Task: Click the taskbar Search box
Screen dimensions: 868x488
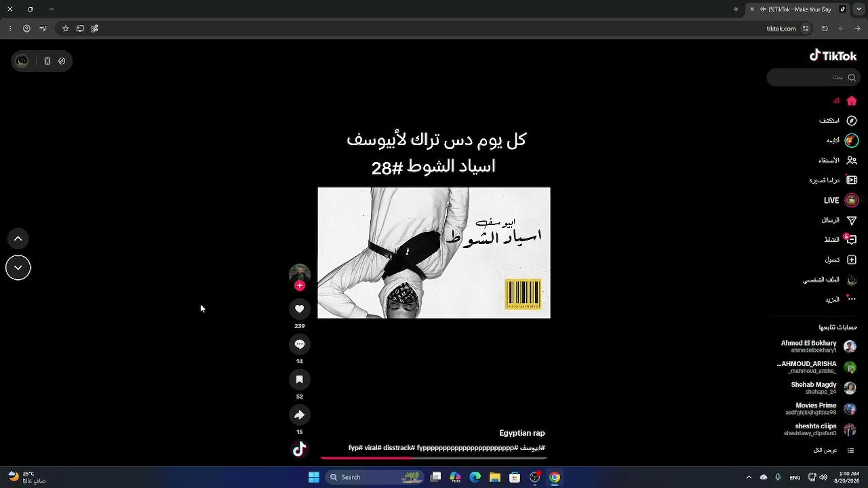Action: point(375,477)
